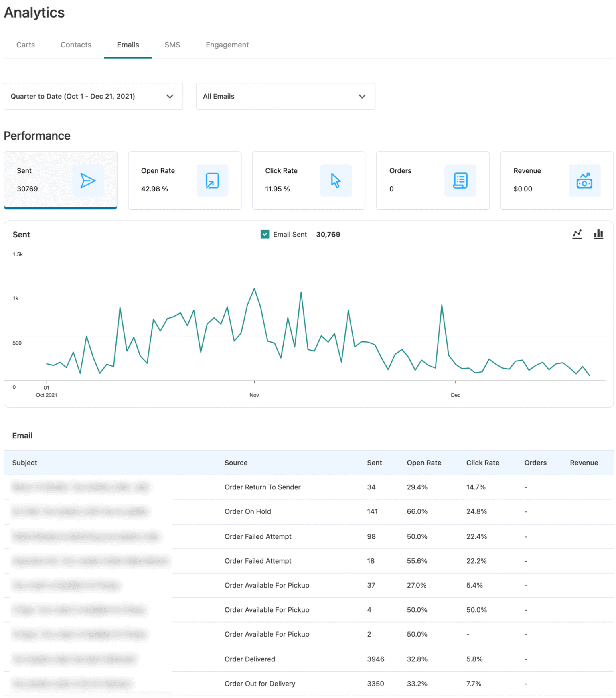Click the Revenue column header

coord(584,463)
